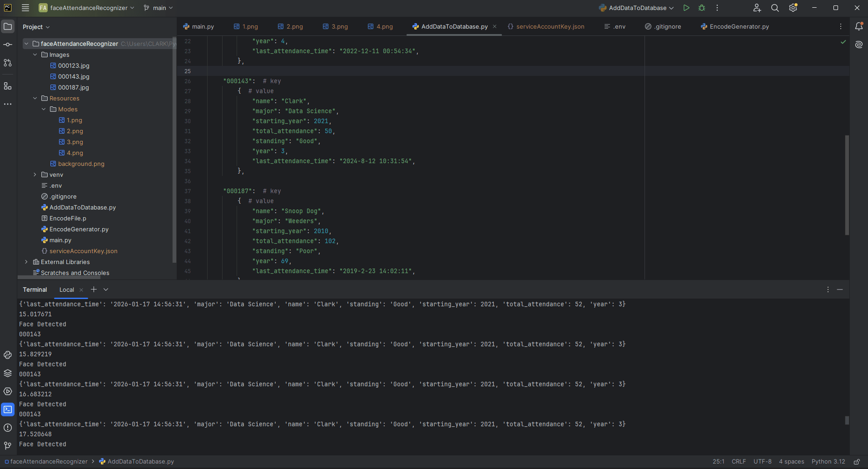Expand the venv folder
868x469 pixels.
35,175
